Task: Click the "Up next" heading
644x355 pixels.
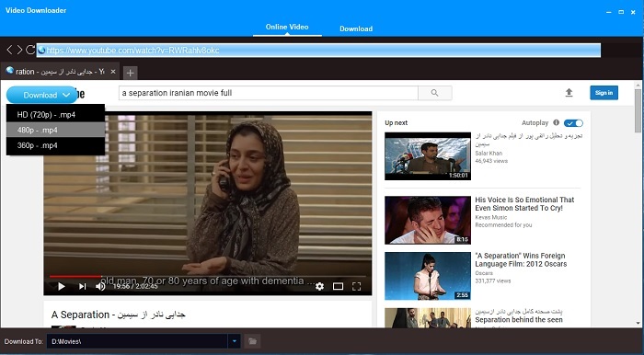Action: [x=396, y=122]
